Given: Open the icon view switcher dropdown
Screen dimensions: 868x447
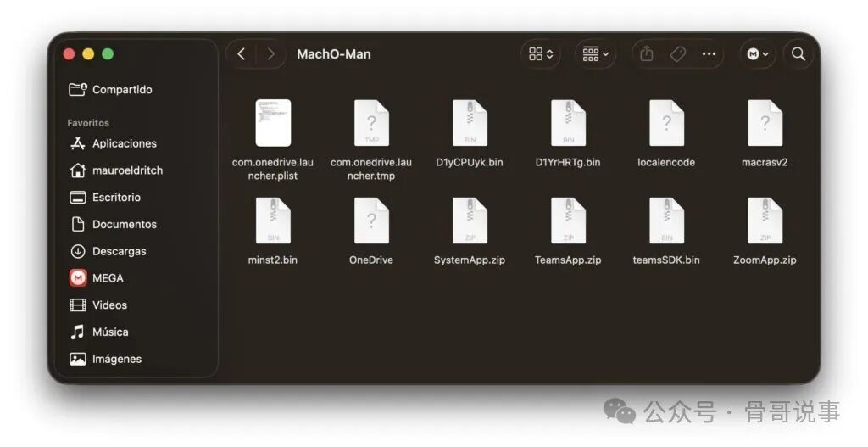Looking at the screenshot, I should (541, 53).
